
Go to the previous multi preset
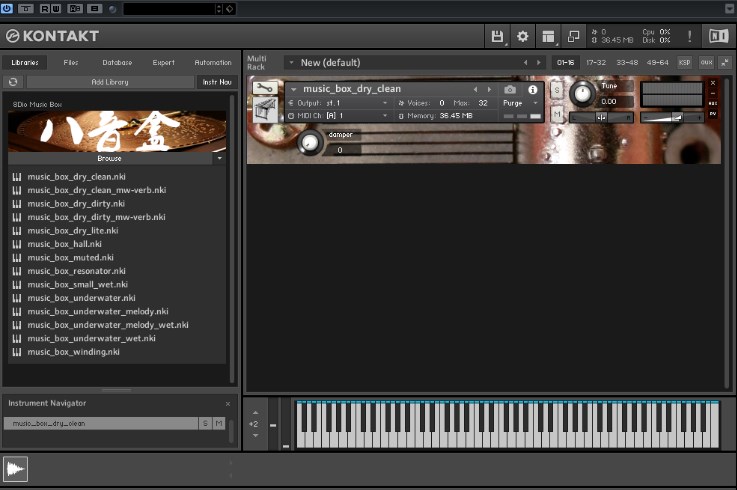point(525,63)
